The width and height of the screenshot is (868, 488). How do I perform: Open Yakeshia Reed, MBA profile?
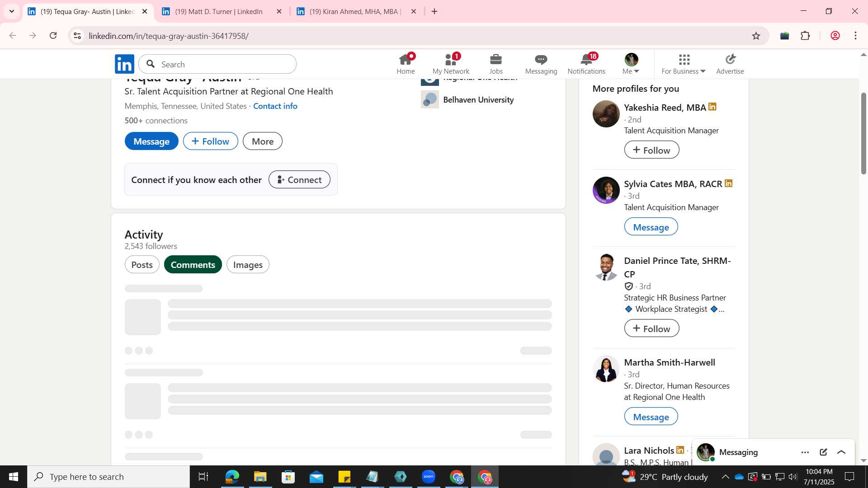[665, 107]
